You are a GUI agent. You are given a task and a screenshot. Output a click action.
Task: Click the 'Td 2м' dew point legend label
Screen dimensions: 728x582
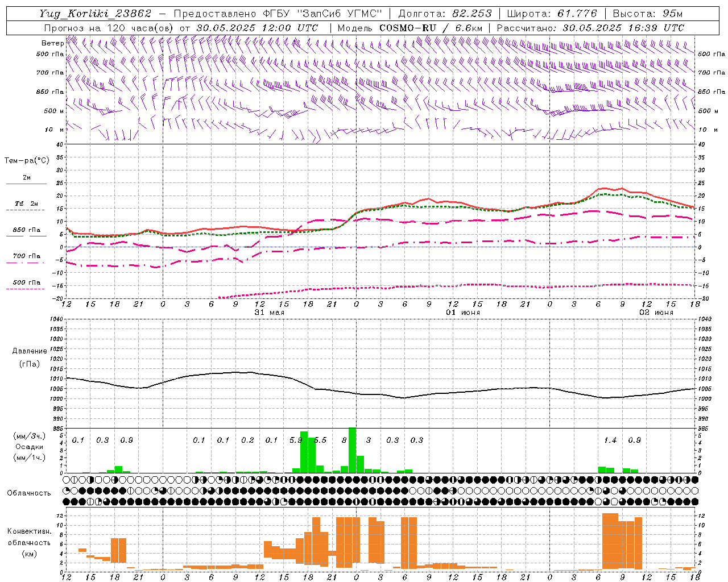(27, 203)
